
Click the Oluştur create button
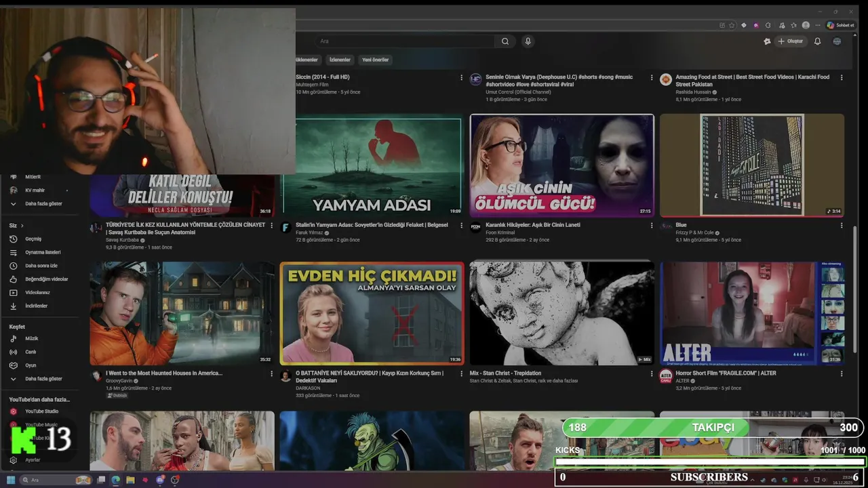click(x=790, y=41)
